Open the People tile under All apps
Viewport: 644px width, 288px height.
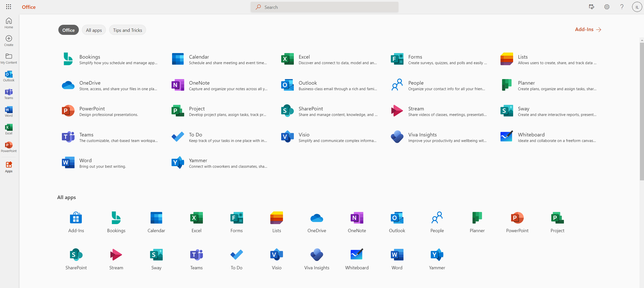437,222
